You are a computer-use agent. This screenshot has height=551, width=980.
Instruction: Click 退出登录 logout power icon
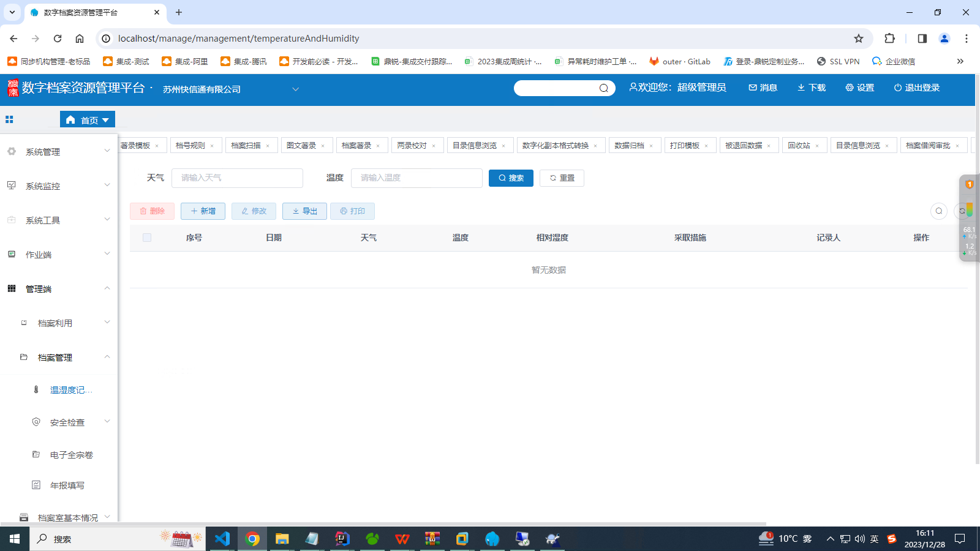[898, 88]
